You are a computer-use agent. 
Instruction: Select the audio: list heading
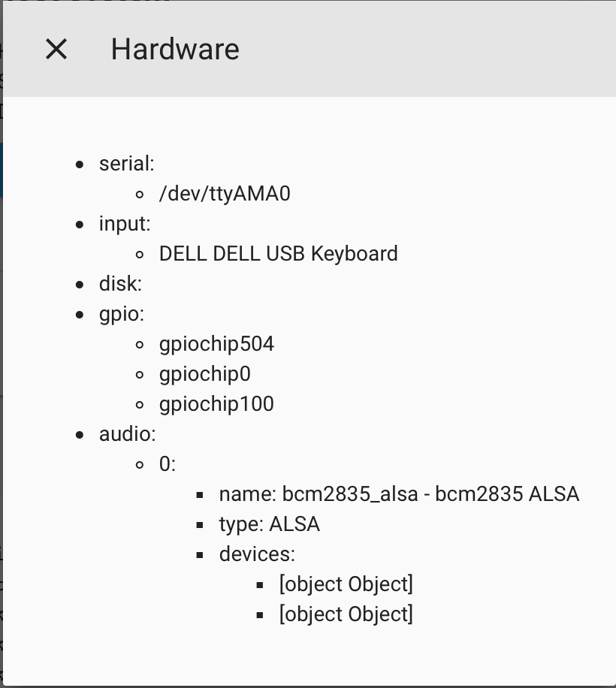(127, 434)
